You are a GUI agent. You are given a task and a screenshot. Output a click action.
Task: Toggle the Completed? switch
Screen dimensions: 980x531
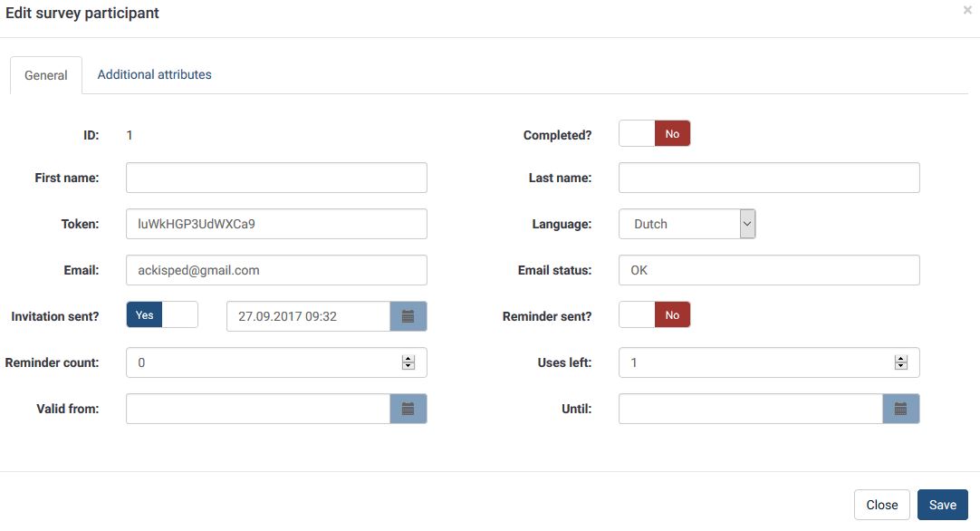(654, 134)
